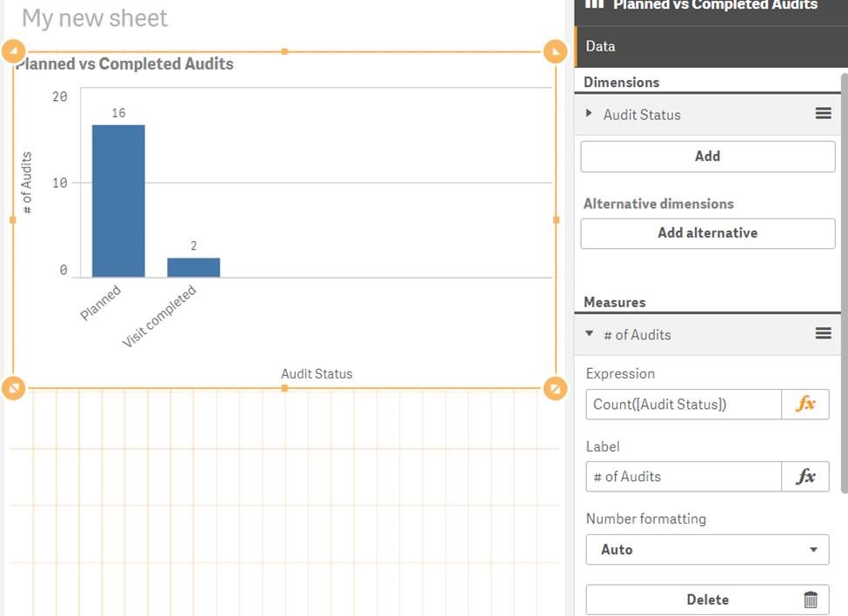Select the Data tab in the properties panel
Screen dimensions: 848x616
click(x=600, y=46)
